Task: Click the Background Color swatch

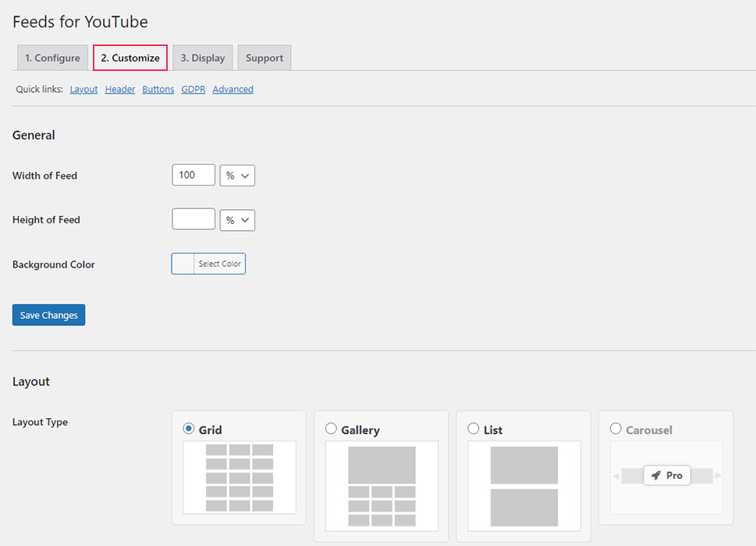Action: click(x=183, y=264)
